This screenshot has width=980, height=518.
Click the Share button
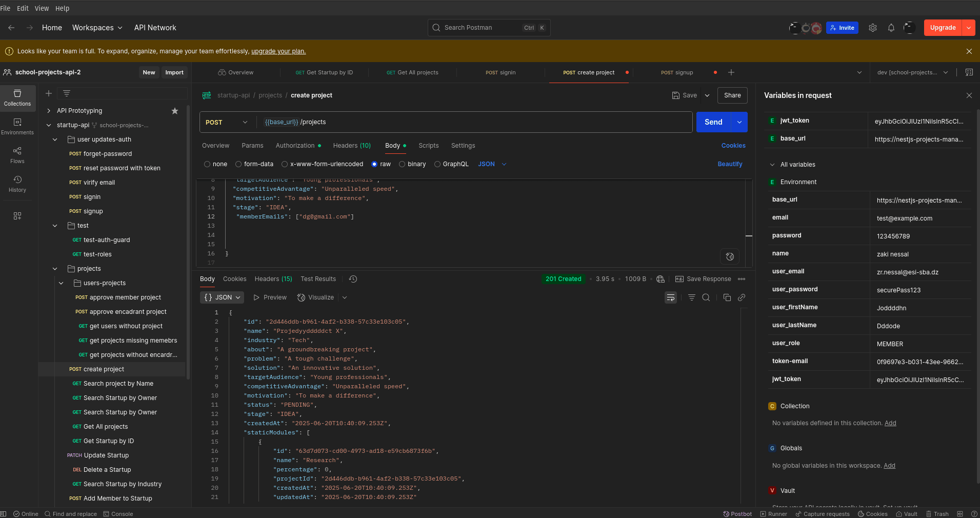pyautogui.click(x=732, y=95)
